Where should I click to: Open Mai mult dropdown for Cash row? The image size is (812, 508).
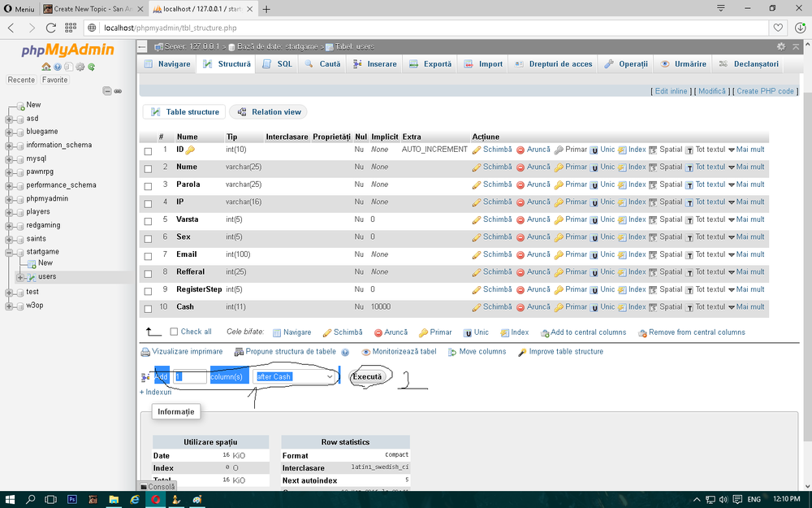746,307
